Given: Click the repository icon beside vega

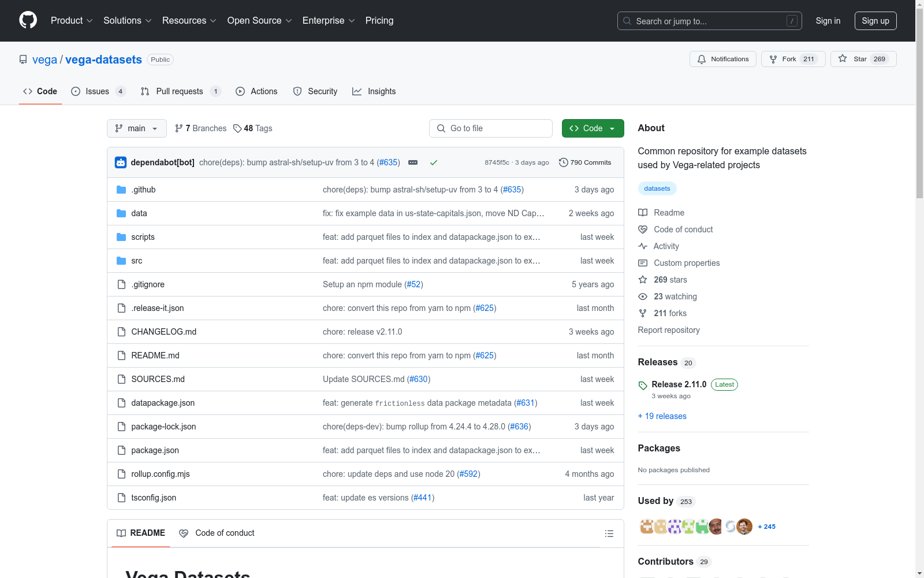Looking at the screenshot, I should (x=23, y=60).
